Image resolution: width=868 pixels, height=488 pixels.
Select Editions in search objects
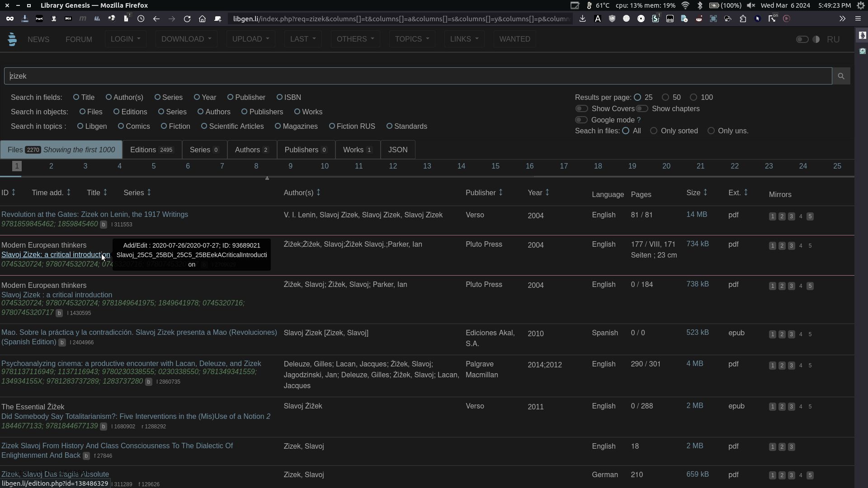[117, 112]
